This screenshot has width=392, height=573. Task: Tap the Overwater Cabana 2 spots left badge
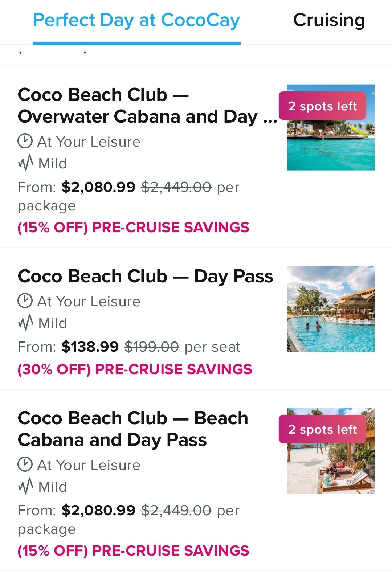(322, 106)
